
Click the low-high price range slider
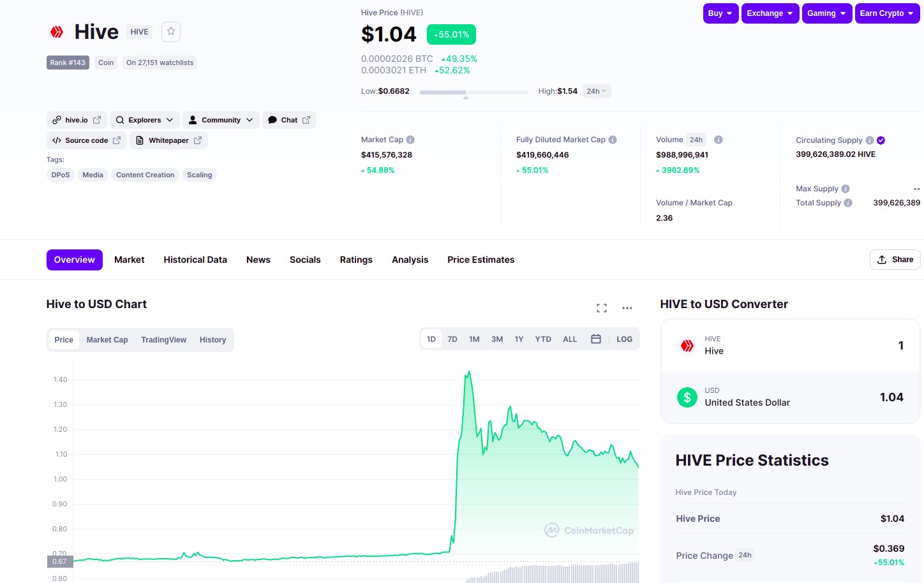coord(473,92)
